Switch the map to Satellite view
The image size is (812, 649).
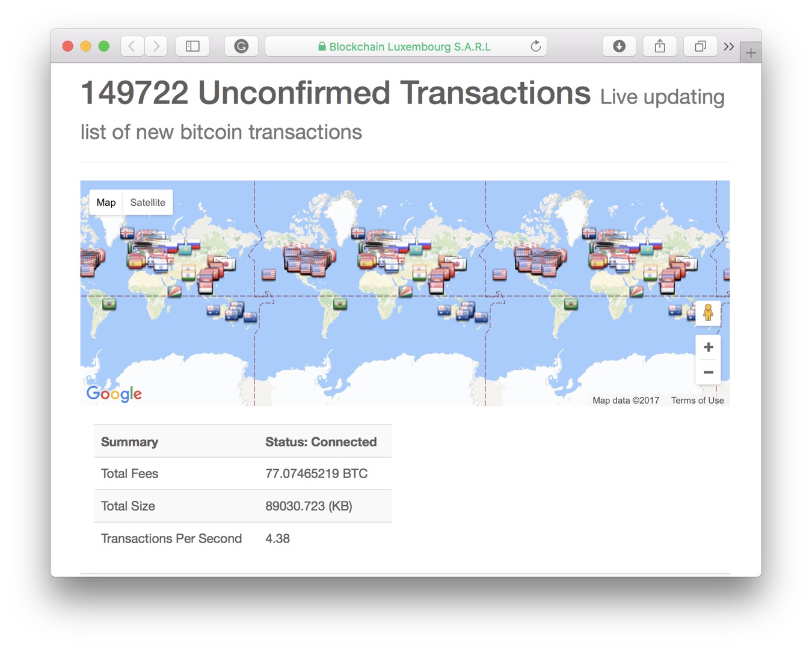pos(147,203)
